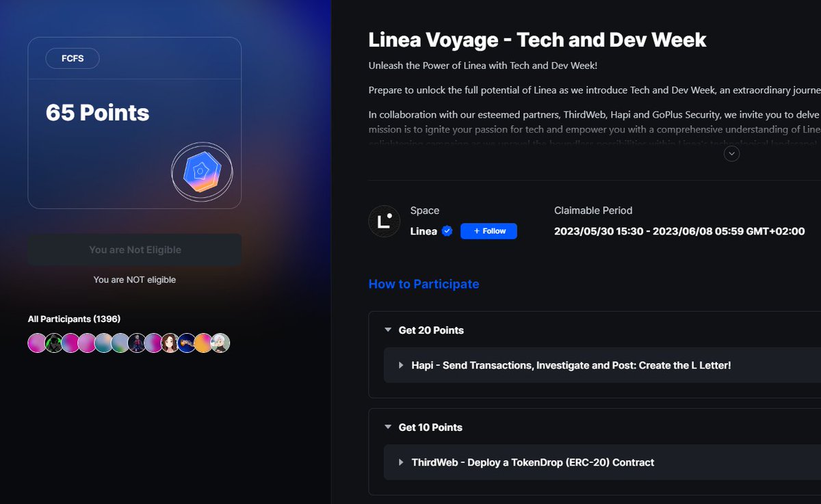Image resolution: width=821 pixels, height=504 pixels.
Task: Click the hexagon points badge icon
Action: pyautogui.click(x=201, y=172)
